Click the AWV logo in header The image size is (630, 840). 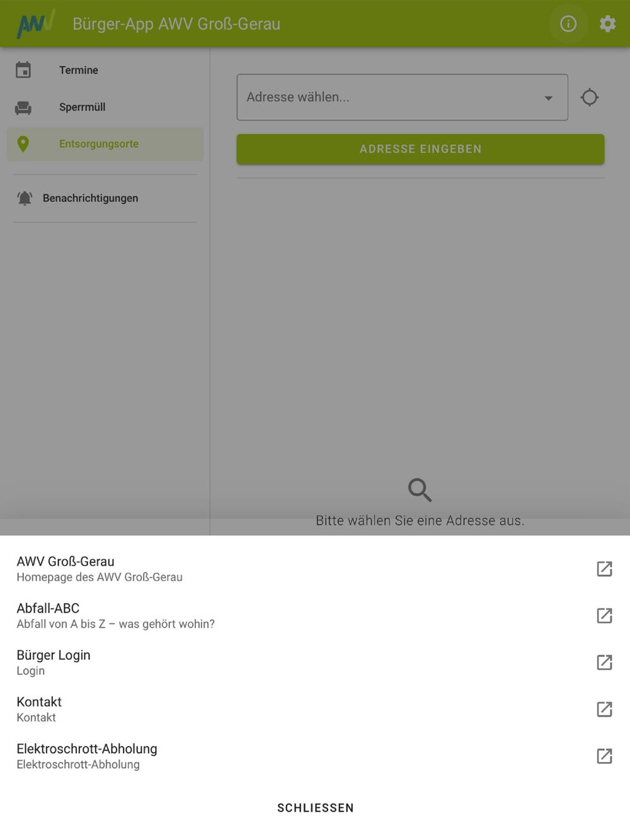(x=36, y=24)
